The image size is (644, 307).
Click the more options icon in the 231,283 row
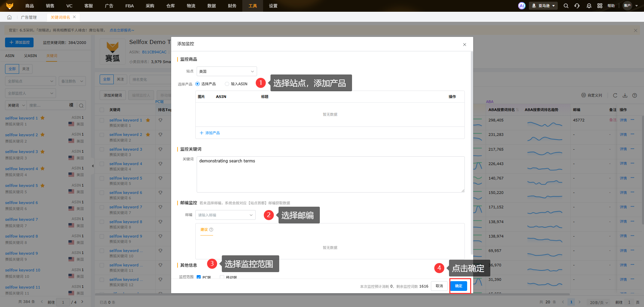point(632,134)
